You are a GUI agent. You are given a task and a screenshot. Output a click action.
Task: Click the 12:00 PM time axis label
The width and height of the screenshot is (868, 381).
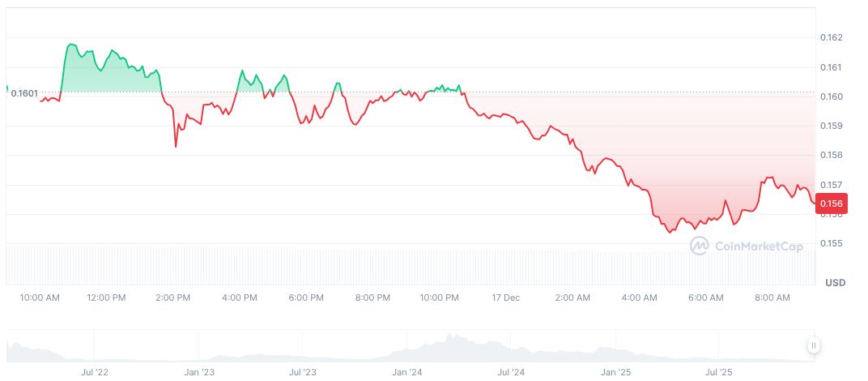(106, 298)
